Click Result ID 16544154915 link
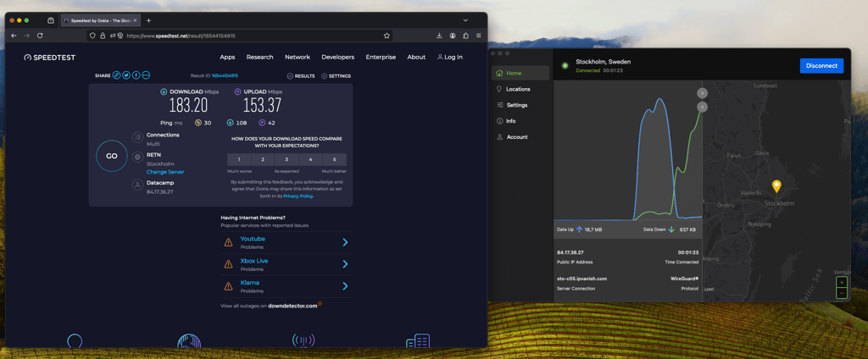The height and width of the screenshot is (359, 868). coord(225,76)
